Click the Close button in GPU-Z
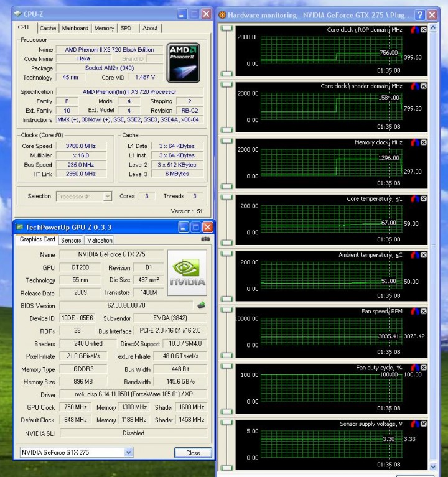Image resolution: width=448 pixels, height=477 pixels. pyautogui.click(x=193, y=453)
